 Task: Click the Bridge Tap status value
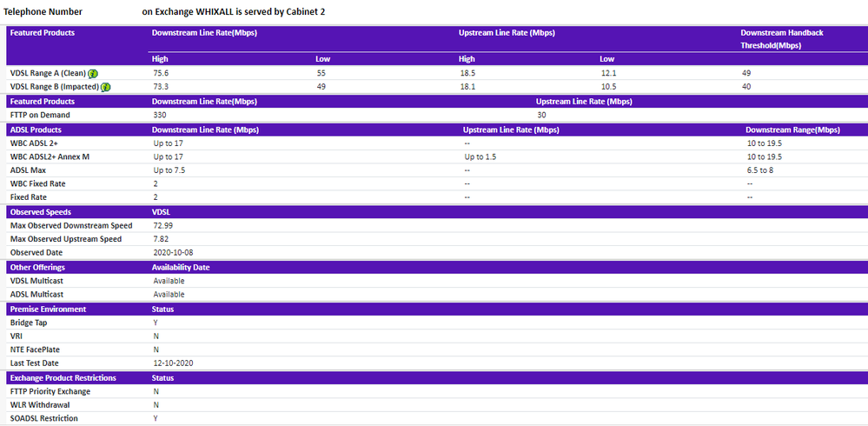pyautogui.click(x=156, y=323)
